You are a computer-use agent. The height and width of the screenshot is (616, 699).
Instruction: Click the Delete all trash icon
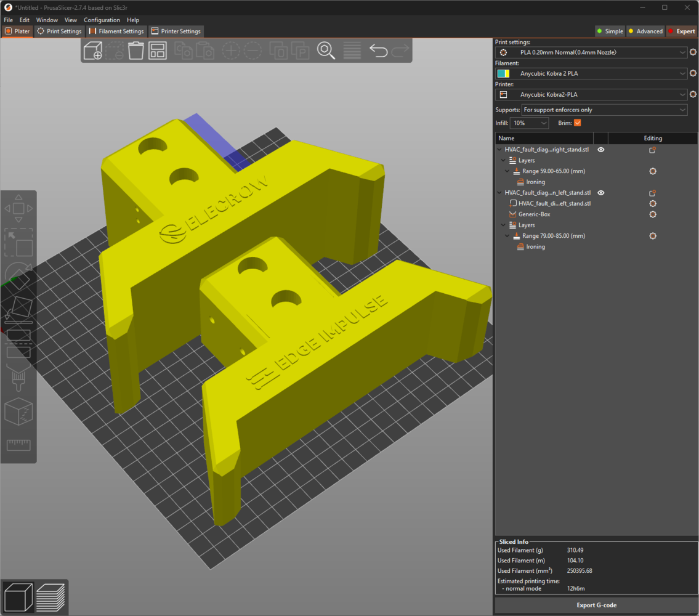coord(136,51)
